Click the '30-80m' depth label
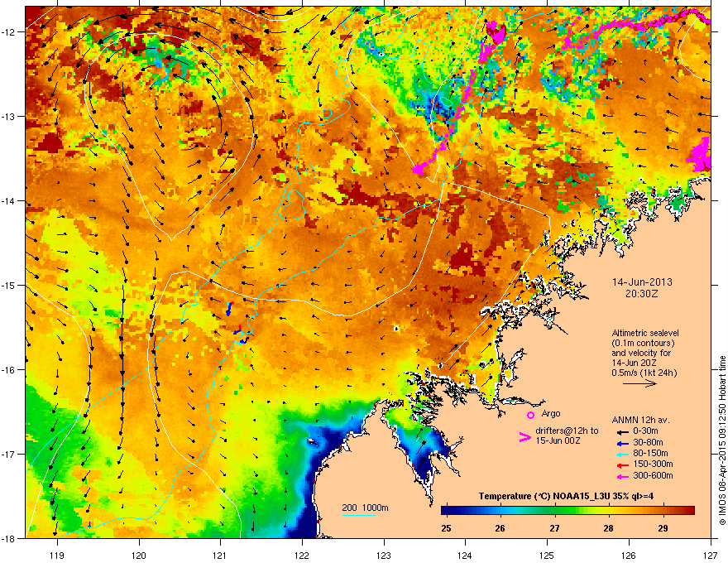728x563 pixels. pyautogui.click(x=648, y=442)
